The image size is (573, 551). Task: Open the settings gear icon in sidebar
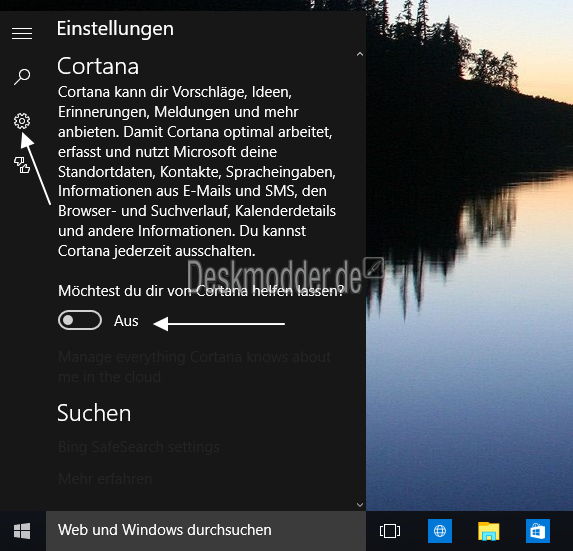[x=22, y=121]
